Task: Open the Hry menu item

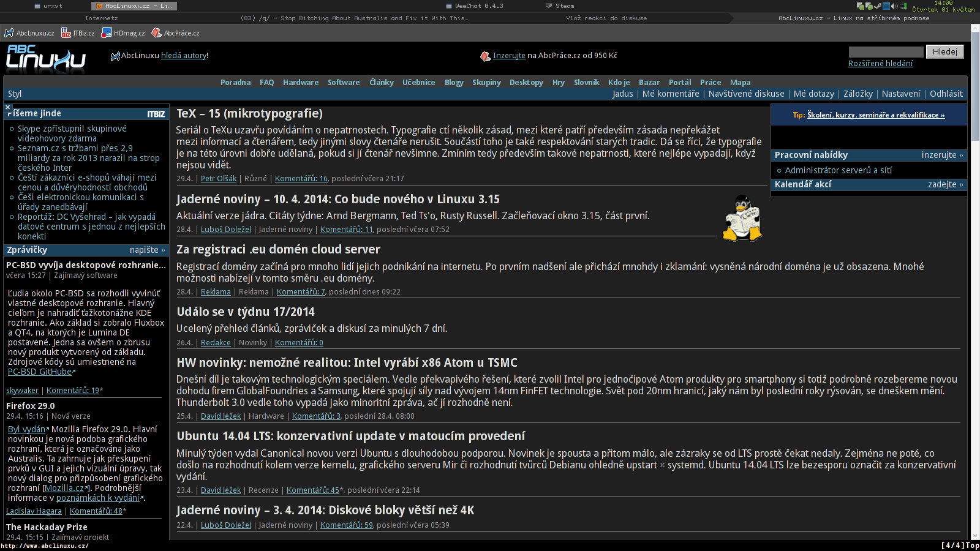Action: click(559, 83)
